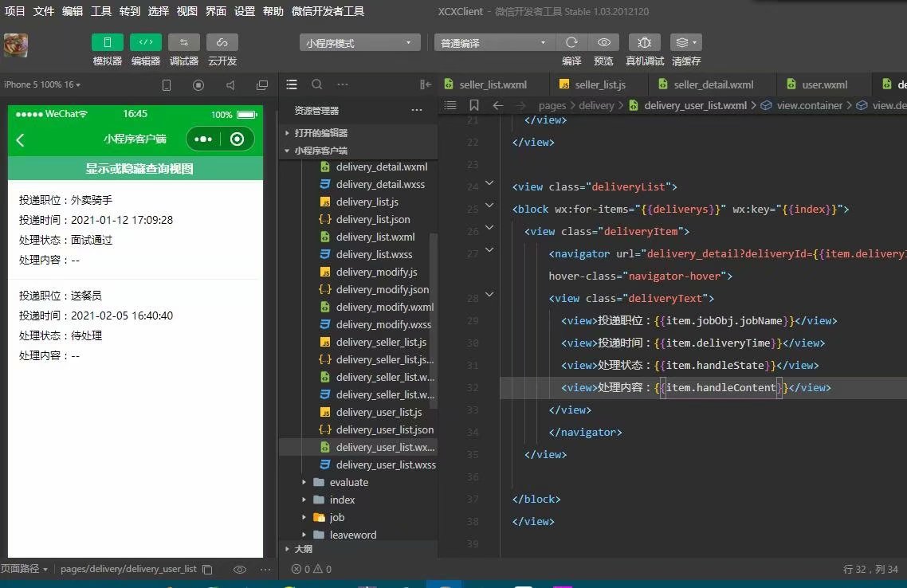Click the compile refresh icon
Image resolution: width=907 pixels, height=588 pixels.
pos(571,42)
